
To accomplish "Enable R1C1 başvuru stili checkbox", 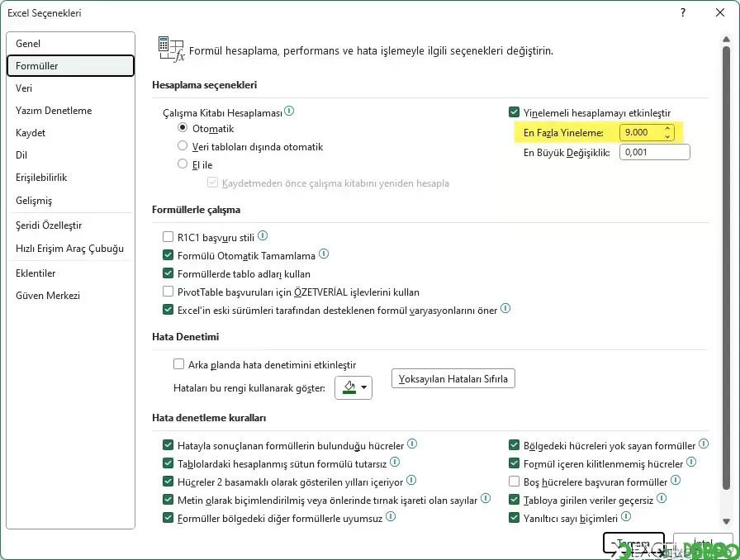I will pyautogui.click(x=168, y=236).
